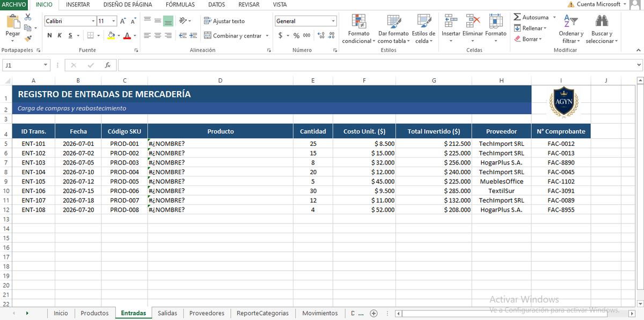Open the Proveedores sheet tab
Image resolution: width=644 pixels, height=320 pixels.
click(x=207, y=313)
